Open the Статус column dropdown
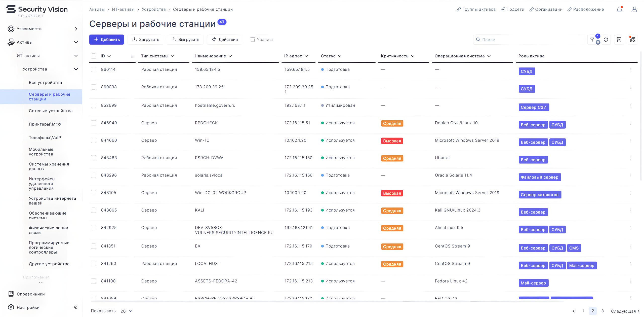Viewport: 644px width, 317px height. click(331, 56)
